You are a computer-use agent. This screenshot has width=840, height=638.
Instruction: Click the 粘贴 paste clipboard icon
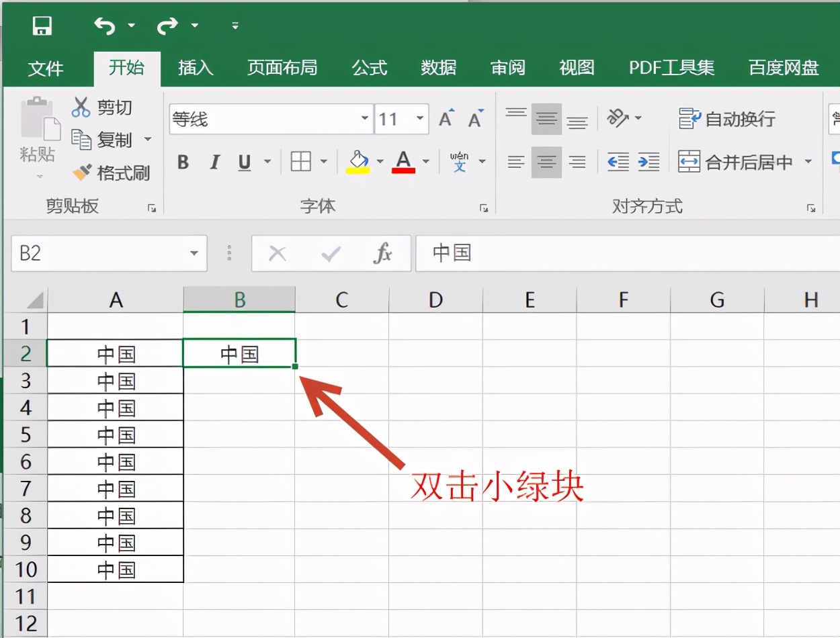[x=39, y=119]
